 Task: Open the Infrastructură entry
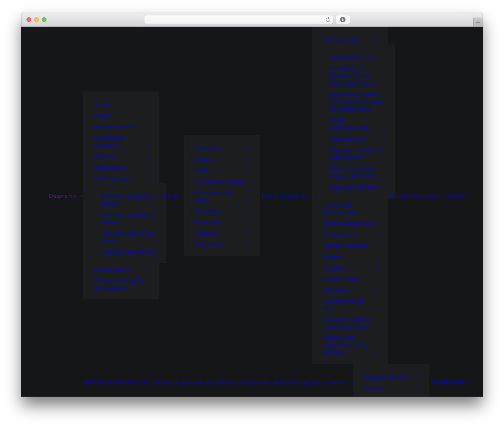coord(112,269)
